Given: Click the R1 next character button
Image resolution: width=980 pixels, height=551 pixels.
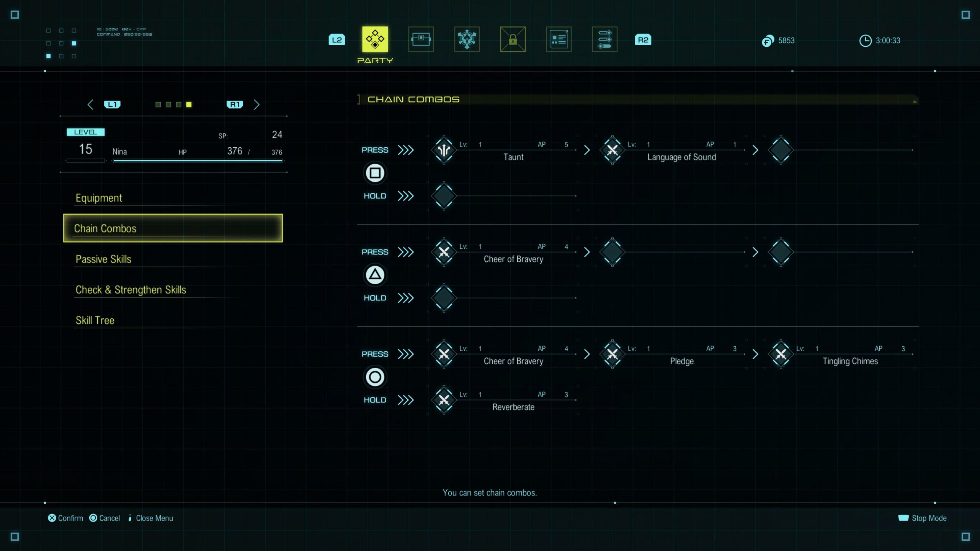Looking at the screenshot, I should 235,104.
